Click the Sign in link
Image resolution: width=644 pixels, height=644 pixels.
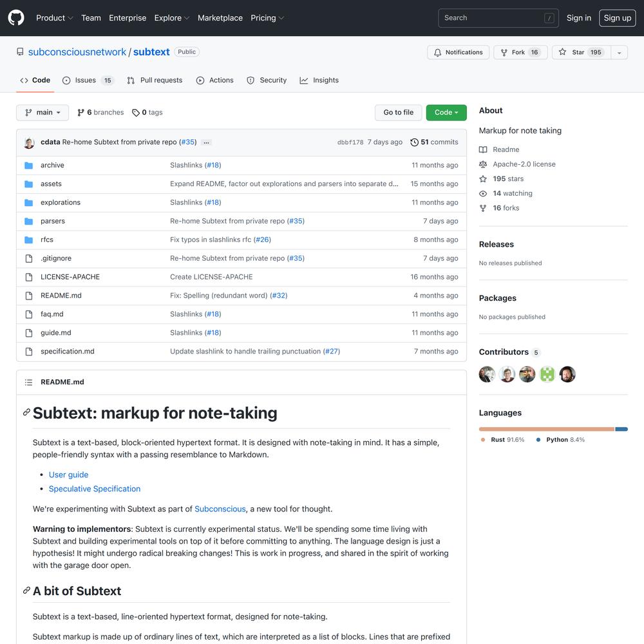[x=579, y=17]
